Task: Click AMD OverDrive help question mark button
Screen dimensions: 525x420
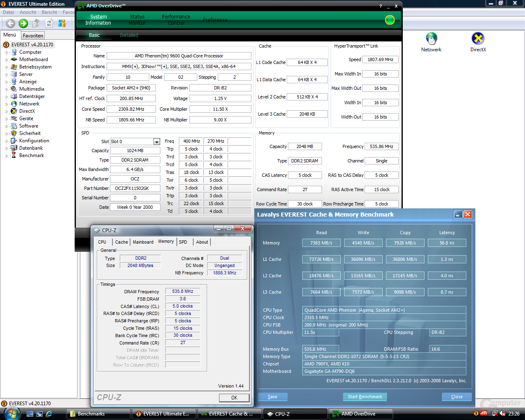Action: point(381,6)
